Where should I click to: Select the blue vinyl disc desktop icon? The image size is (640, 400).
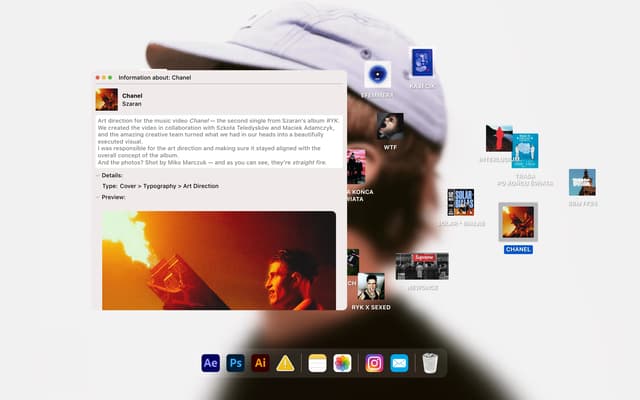click(x=378, y=74)
